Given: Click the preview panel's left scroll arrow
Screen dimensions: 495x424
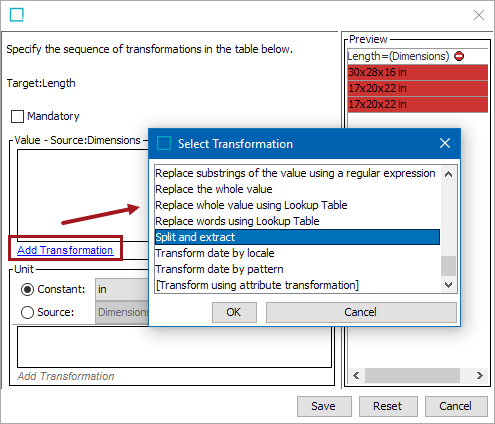Looking at the screenshot, I should pyautogui.click(x=356, y=376).
